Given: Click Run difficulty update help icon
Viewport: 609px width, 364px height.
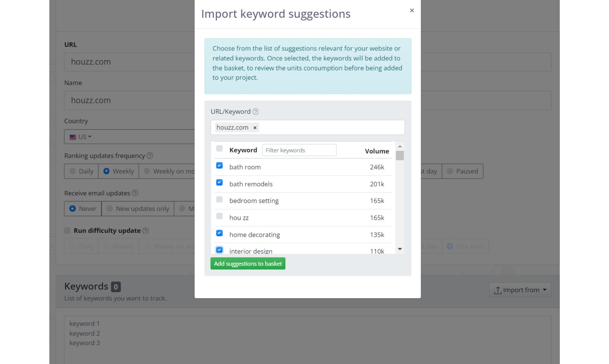Looking at the screenshot, I should pos(145,231).
